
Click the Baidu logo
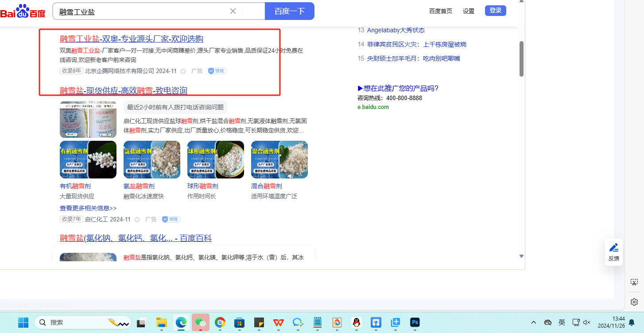click(23, 12)
